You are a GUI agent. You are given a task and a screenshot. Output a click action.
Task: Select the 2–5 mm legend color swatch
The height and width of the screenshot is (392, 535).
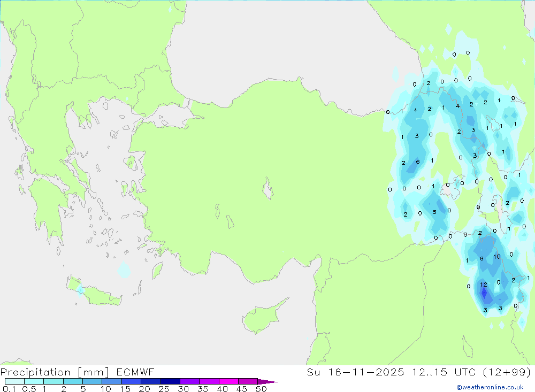click(73, 381)
